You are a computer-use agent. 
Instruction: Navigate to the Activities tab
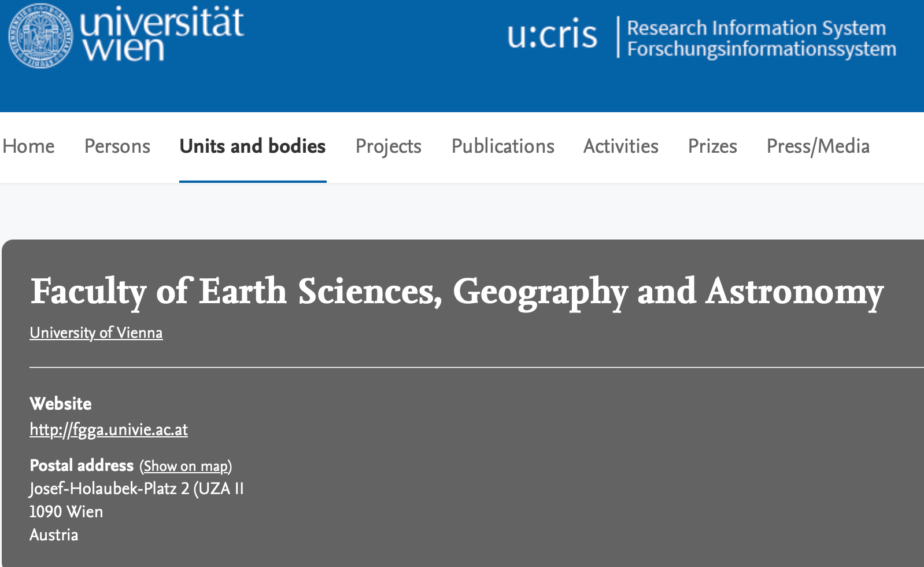click(621, 146)
